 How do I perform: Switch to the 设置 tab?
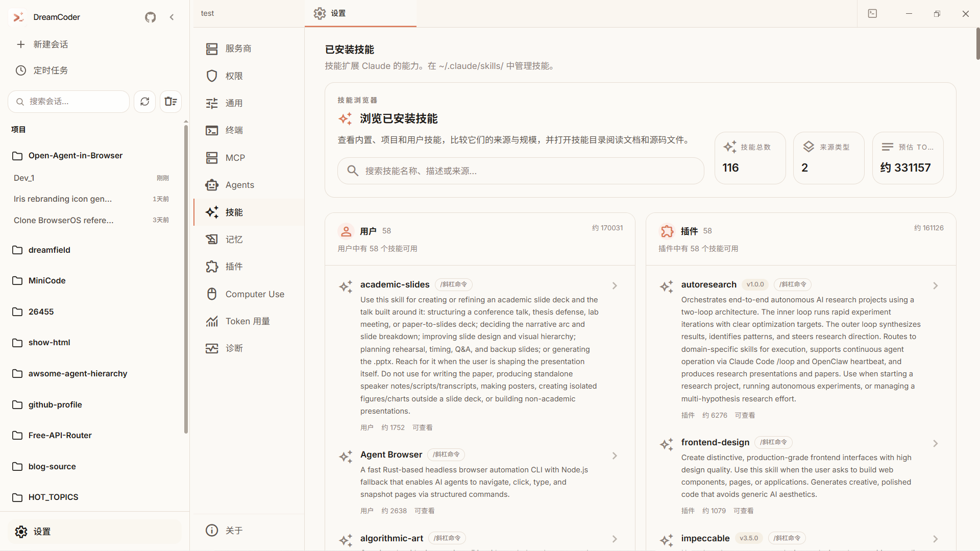360,13
